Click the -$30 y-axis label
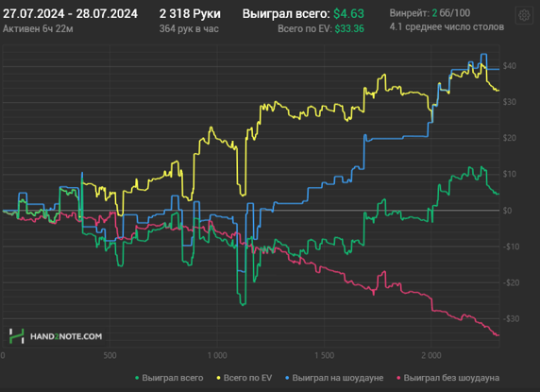The height and width of the screenshot is (392, 540). pyautogui.click(x=511, y=319)
